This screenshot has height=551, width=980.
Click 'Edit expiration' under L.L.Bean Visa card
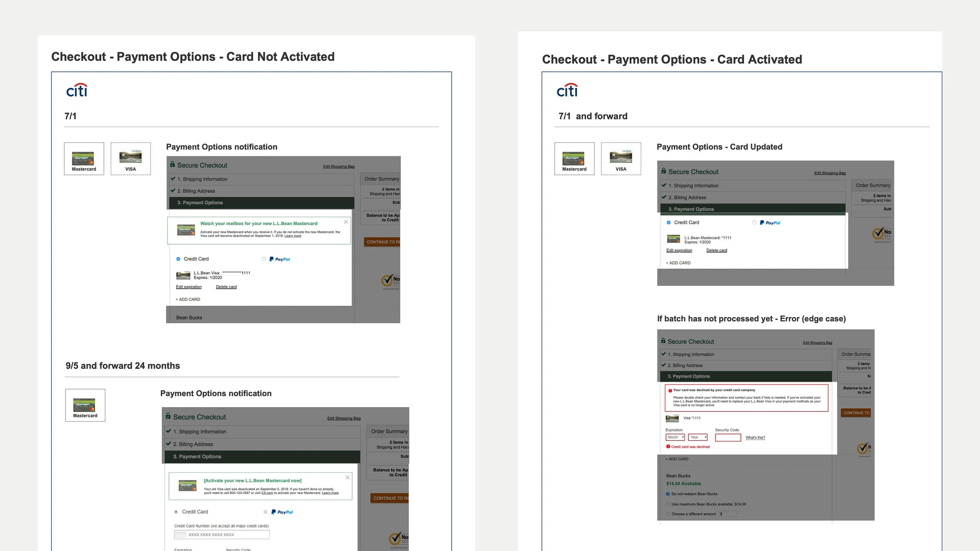click(x=189, y=287)
